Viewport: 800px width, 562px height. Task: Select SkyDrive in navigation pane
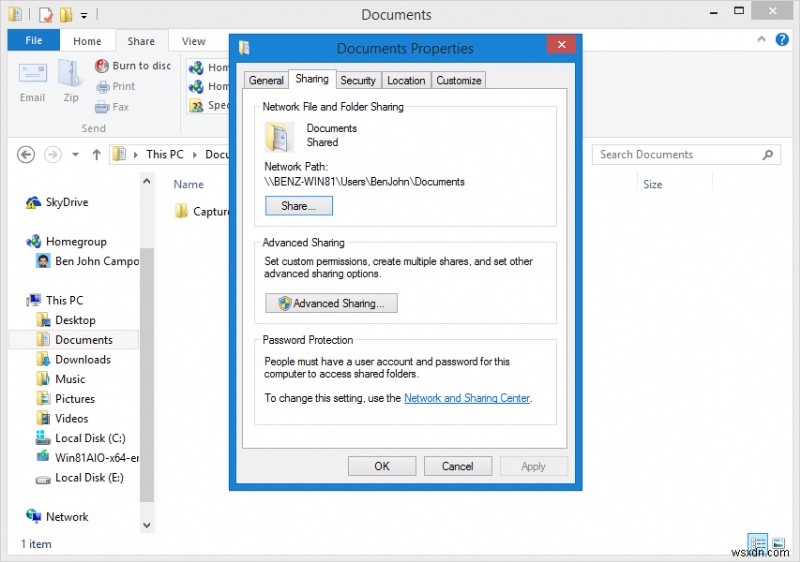57,202
